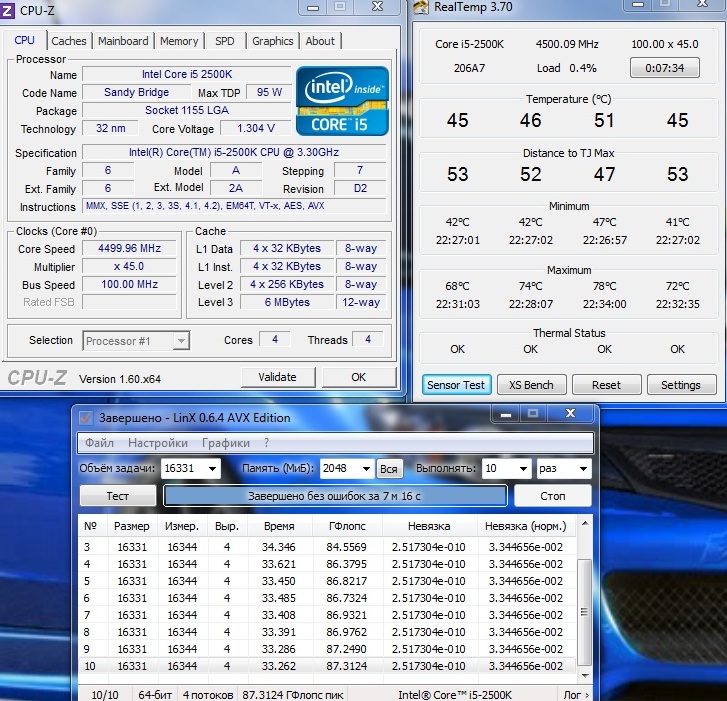The width and height of the screenshot is (727, 701).
Task: Select result row 10 with 87.3124 GFlops
Action: pos(327,666)
